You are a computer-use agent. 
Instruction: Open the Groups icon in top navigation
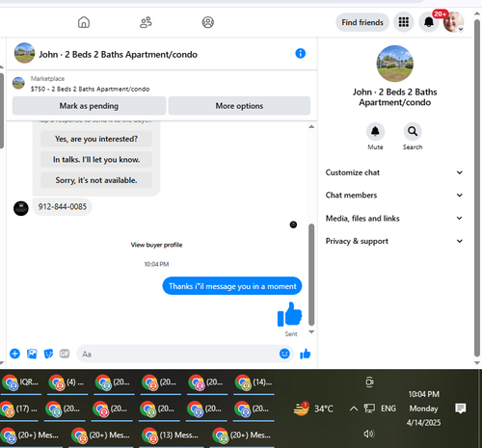click(207, 22)
